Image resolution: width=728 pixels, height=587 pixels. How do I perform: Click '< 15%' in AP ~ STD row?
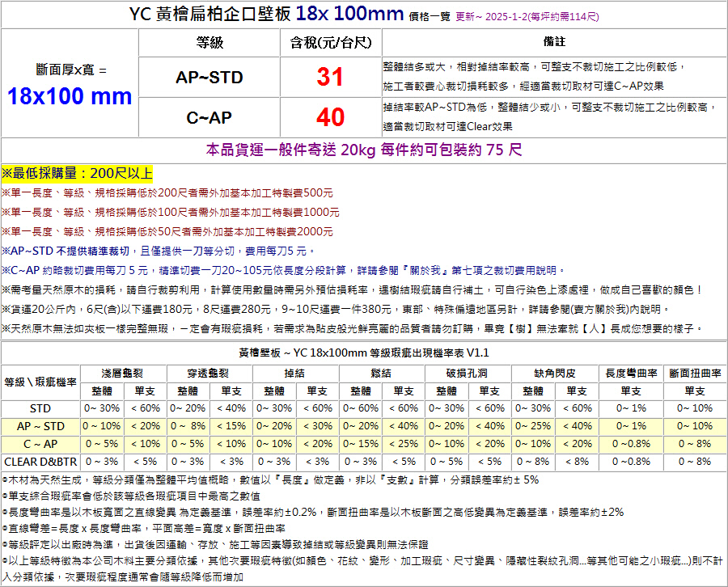[231, 426]
